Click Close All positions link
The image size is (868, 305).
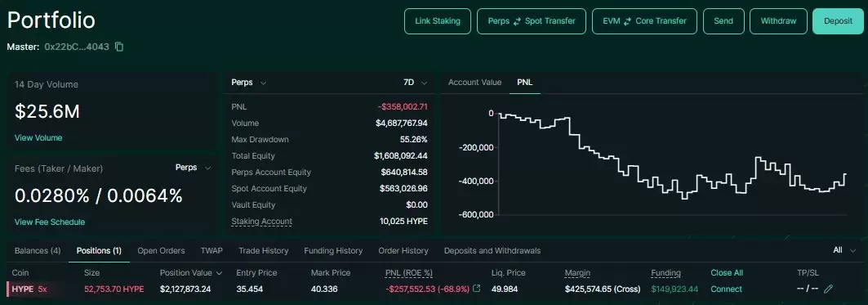[x=727, y=273]
